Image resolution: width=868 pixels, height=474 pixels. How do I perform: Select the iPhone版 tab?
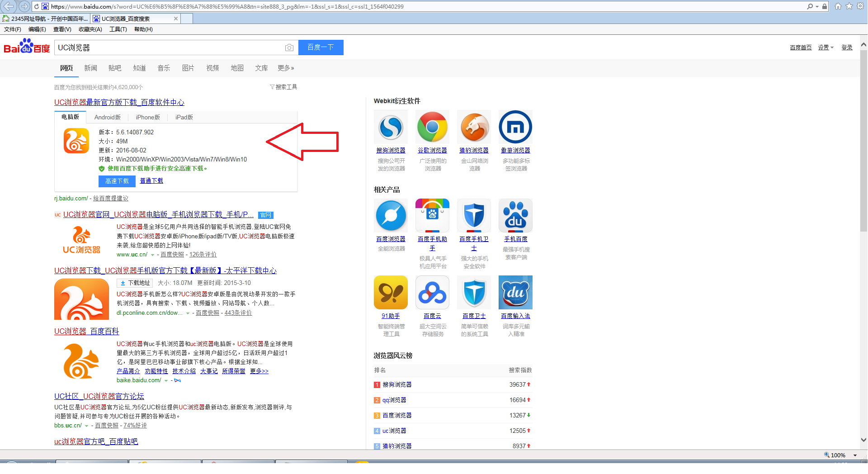[x=148, y=117]
